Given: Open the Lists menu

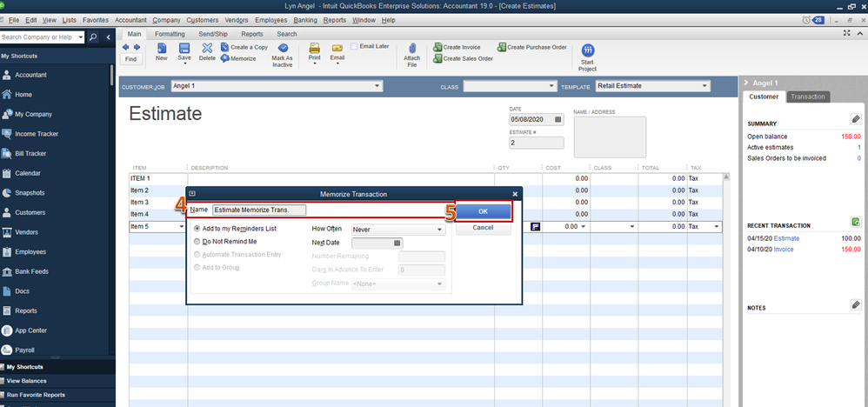Looking at the screenshot, I should pyautogui.click(x=70, y=20).
